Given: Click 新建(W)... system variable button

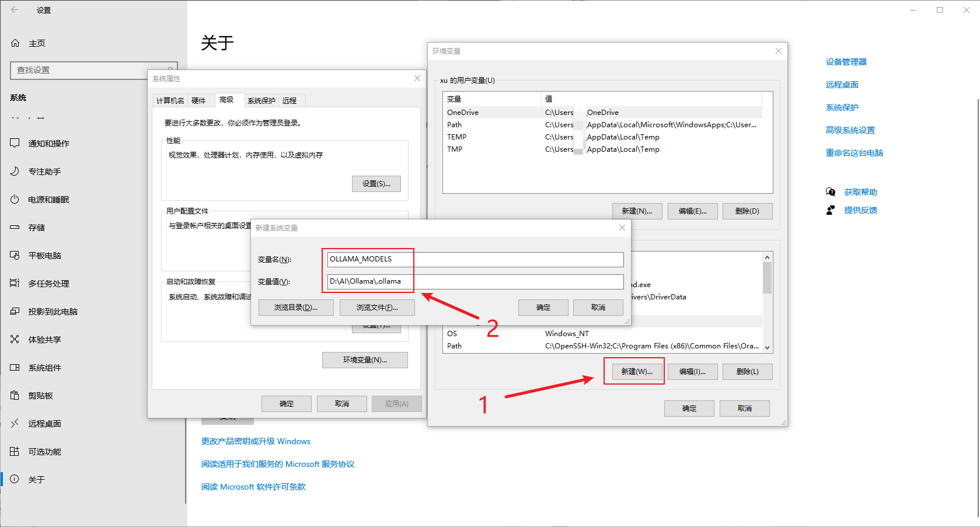Looking at the screenshot, I should tap(636, 372).
